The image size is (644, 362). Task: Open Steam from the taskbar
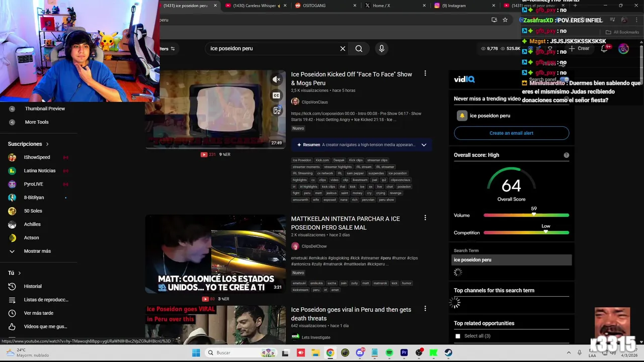(448, 352)
